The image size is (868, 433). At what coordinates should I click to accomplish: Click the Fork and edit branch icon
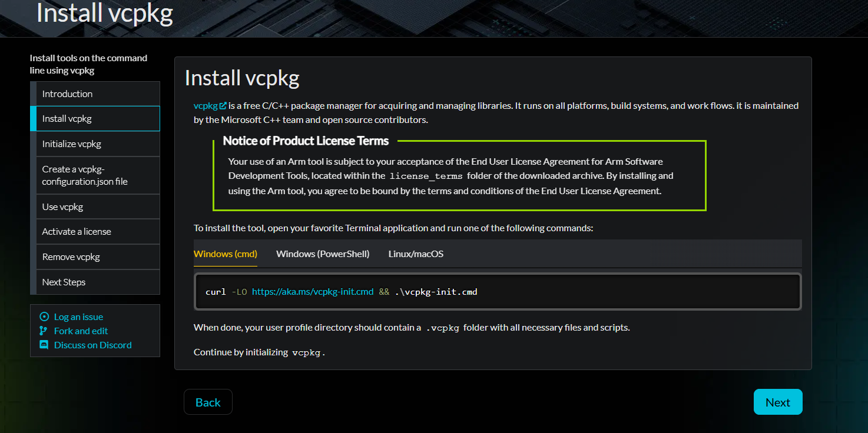(44, 331)
